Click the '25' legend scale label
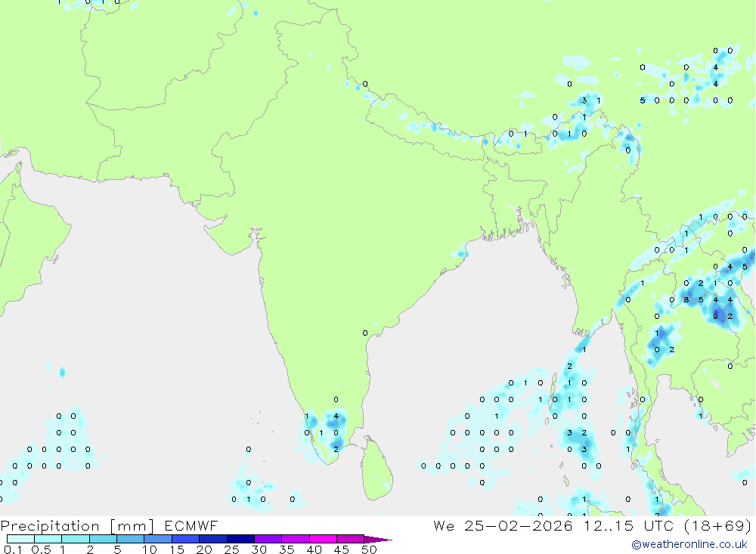 point(232,549)
